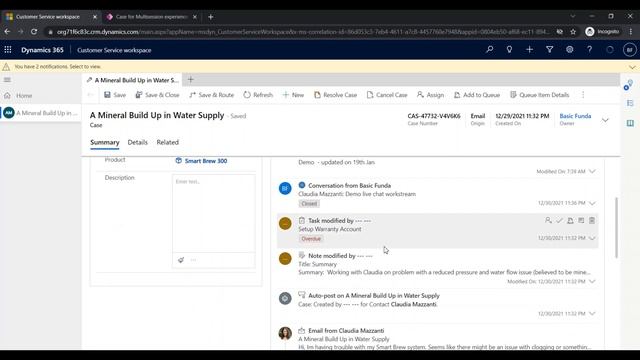Assign the Setup Warranty Account task

pyautogui.click(x=548, y=220)
